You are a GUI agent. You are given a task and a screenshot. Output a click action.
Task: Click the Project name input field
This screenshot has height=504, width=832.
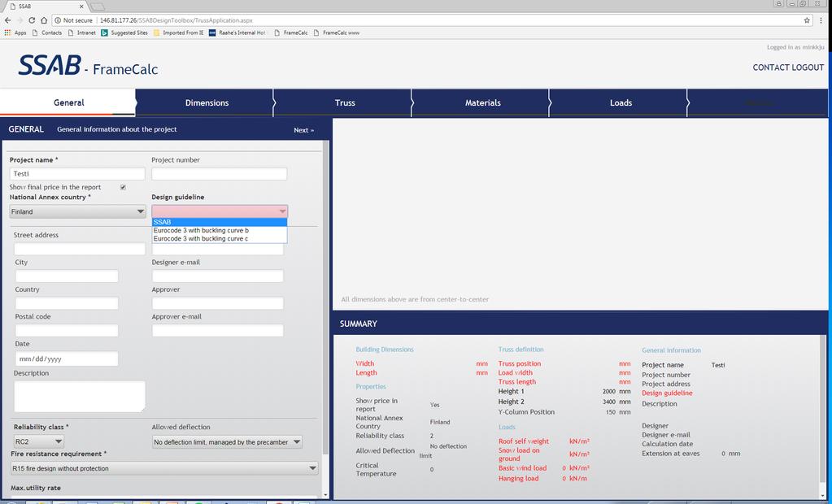(77, 173)
